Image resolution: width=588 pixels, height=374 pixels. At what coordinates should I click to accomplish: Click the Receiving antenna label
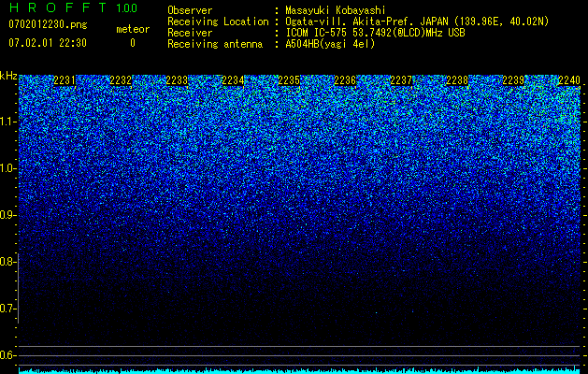[215, 44]
